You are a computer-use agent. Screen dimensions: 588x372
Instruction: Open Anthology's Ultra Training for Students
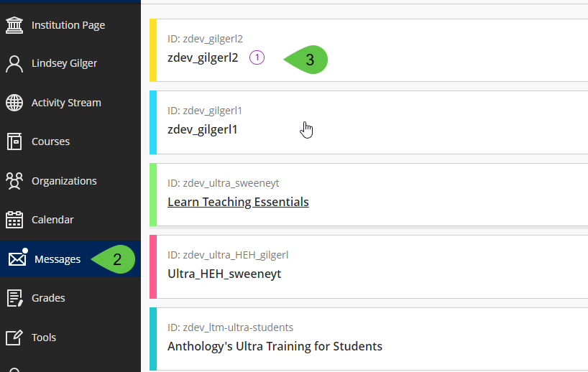275,346
